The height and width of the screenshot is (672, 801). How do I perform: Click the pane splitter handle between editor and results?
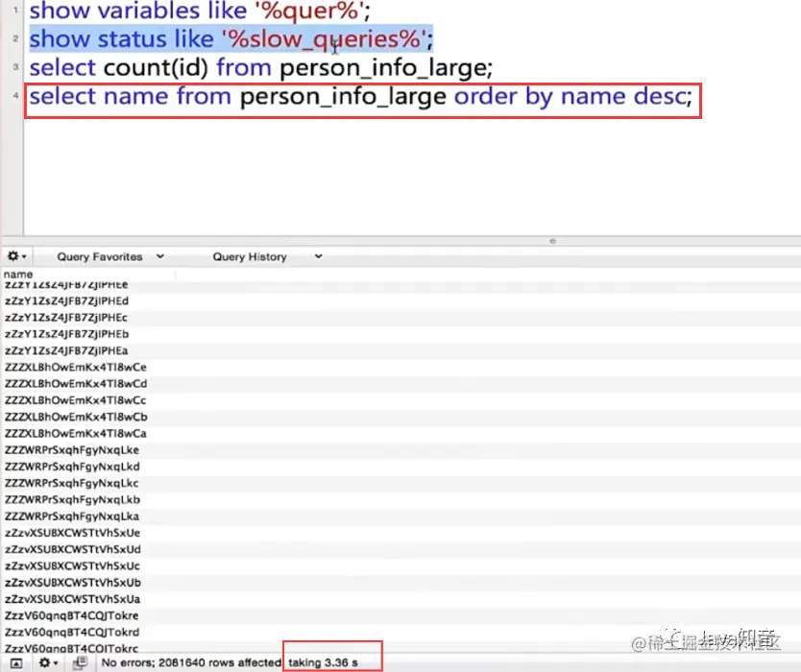[x=553, y=241]
